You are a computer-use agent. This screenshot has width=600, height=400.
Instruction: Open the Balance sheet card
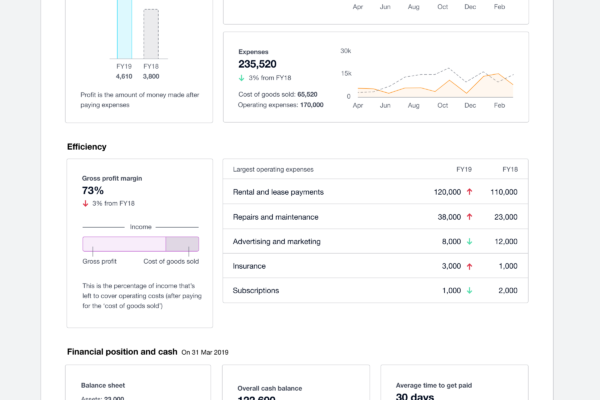coord(139,383)
